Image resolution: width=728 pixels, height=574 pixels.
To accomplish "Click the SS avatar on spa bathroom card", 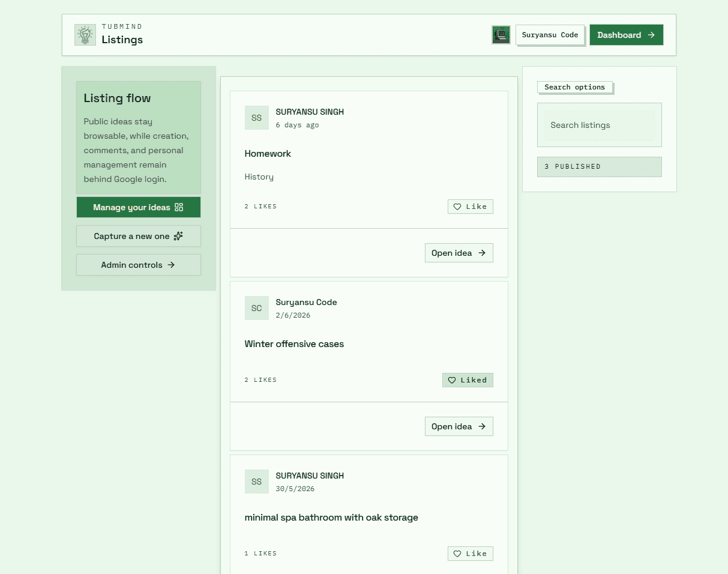I will (257, 482).
